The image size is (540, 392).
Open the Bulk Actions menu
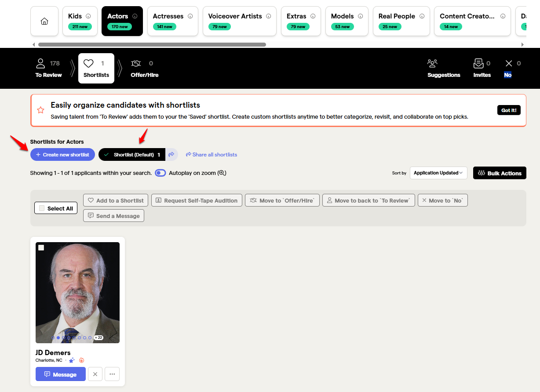500,173
